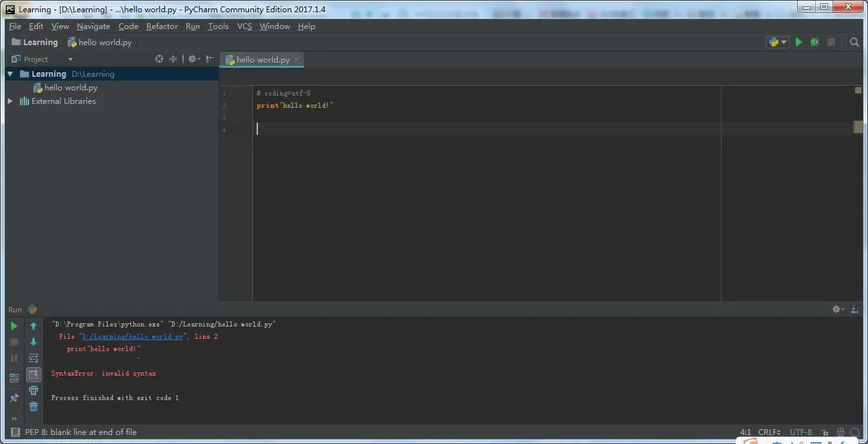Click restore layout icon in Run panel

[x=14, y=378]
